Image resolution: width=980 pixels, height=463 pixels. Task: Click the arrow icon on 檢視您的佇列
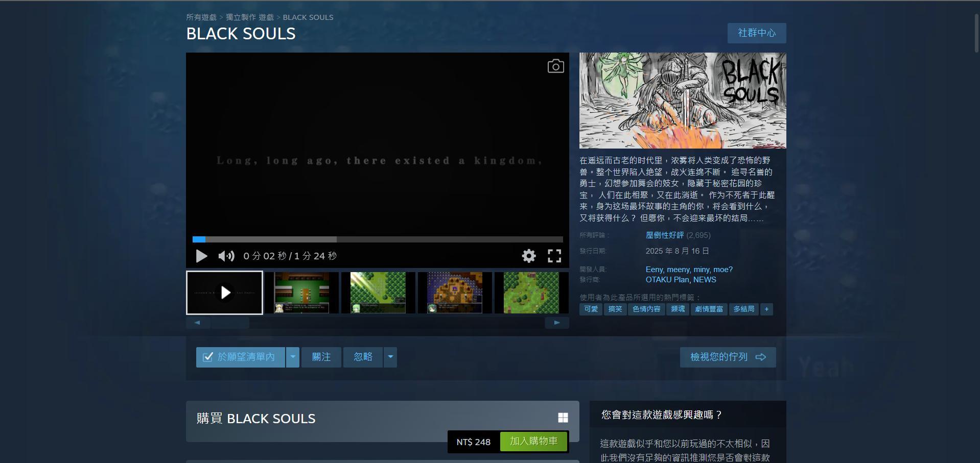pos(761,357)
